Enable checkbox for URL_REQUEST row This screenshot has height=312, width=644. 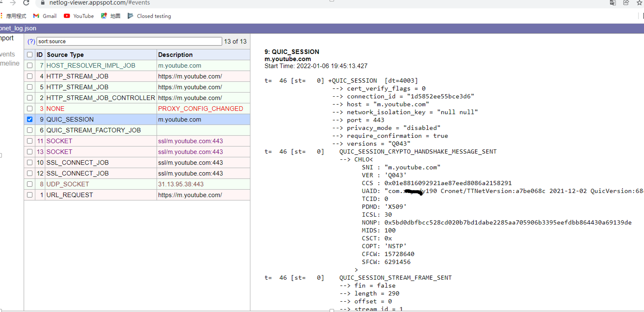coord(30,195)
